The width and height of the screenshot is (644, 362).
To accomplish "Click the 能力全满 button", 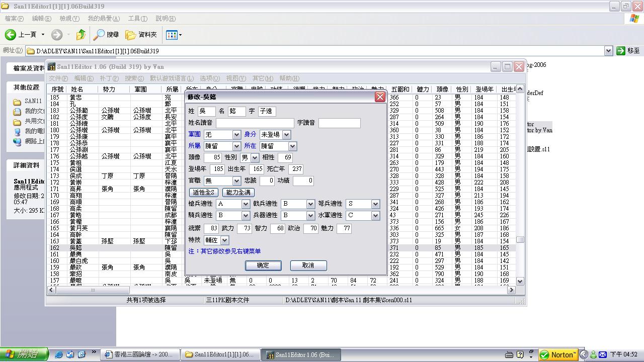I will pos(238,193).
